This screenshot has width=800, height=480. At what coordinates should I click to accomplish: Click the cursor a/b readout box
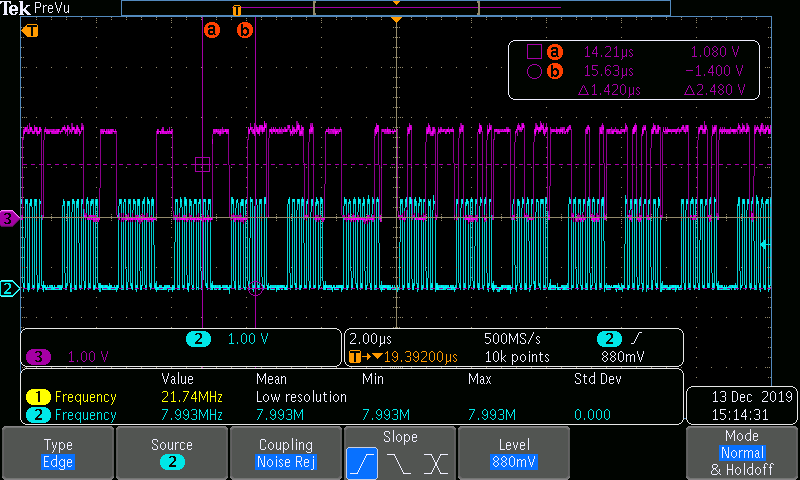[x=634, y=70]
